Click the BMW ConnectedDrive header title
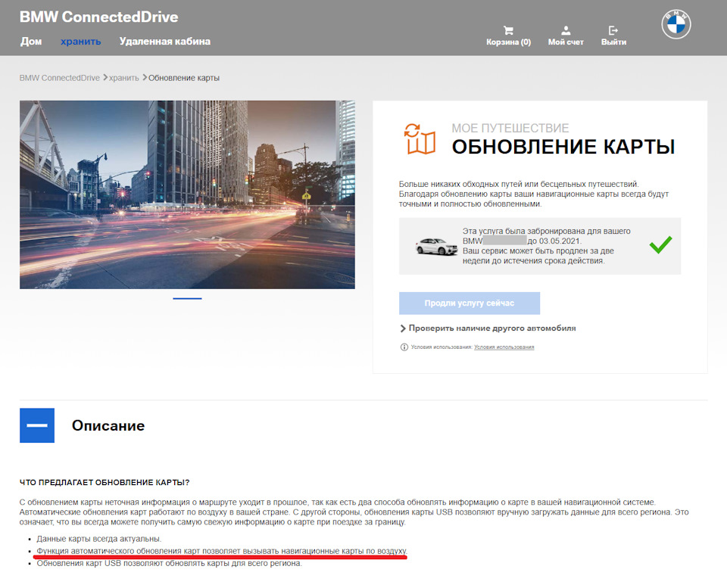This screenshot has height=588, width=727. point(98,17)
